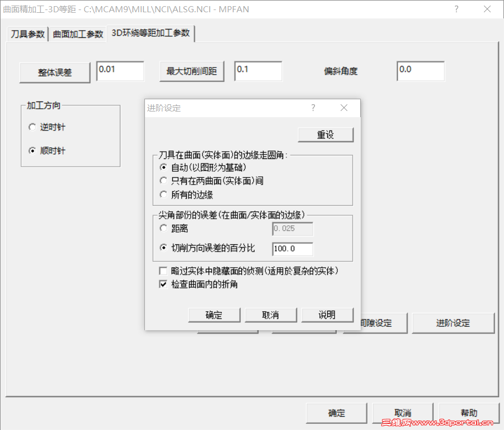This screenshot has height=430, width=504.
Task: Choose 自动(以图形为基础) corner rounding option
Action: pyautogui.click(x=162, y=167)
